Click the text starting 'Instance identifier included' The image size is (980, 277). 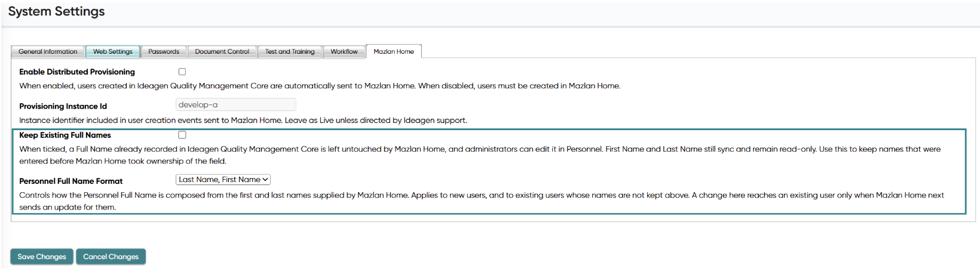(243, 121)
